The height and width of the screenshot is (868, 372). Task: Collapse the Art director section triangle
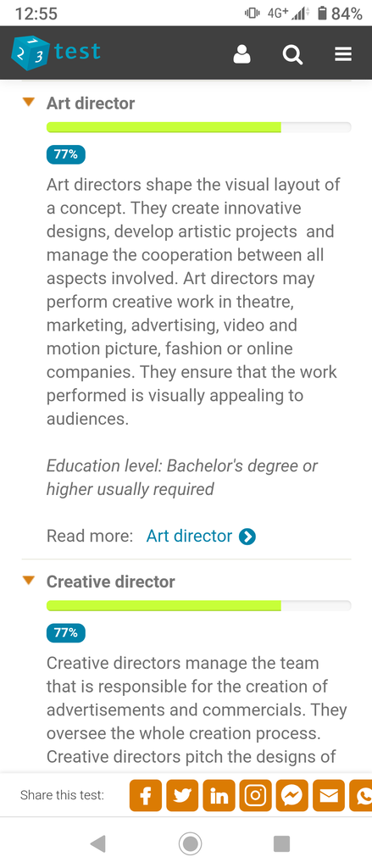pyautogui.click(x=29, y=103)
